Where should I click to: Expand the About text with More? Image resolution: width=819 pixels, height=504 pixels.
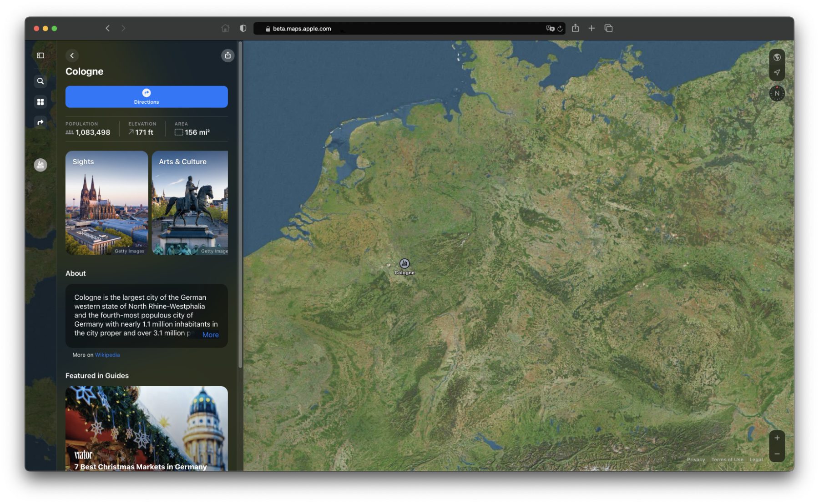210,335
